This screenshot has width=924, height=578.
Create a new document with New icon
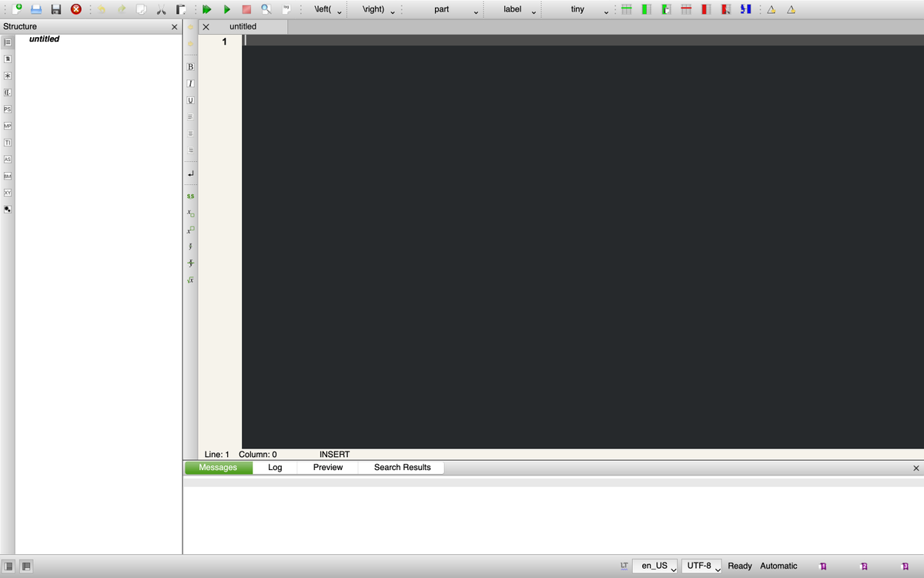[x=17, y=9]
